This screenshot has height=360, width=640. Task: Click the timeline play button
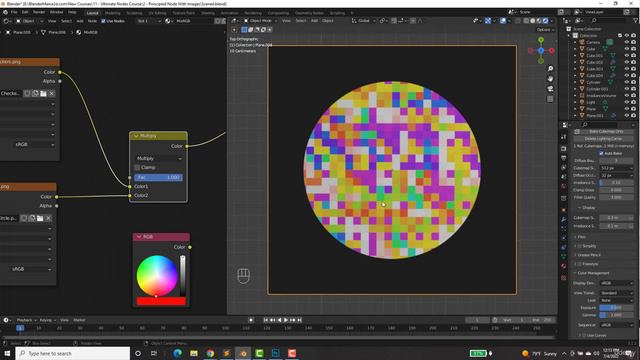[x=286, y=320]
